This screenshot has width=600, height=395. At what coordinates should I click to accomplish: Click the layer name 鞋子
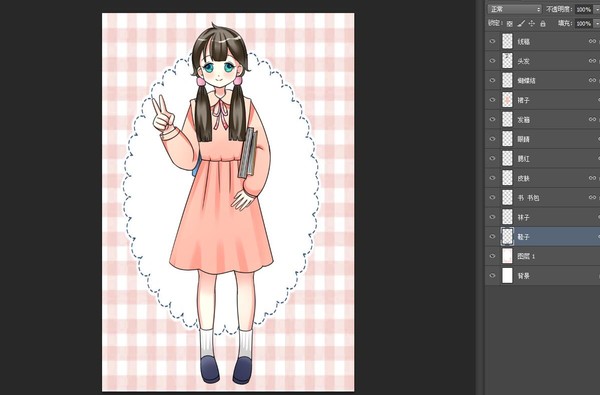523,237
